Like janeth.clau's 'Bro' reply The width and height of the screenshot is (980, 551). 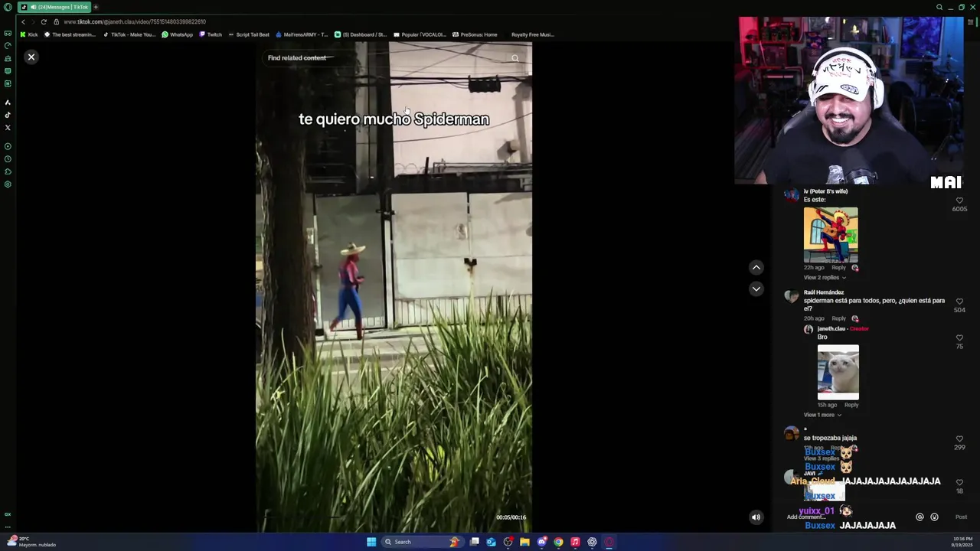(x=959, y=338)
